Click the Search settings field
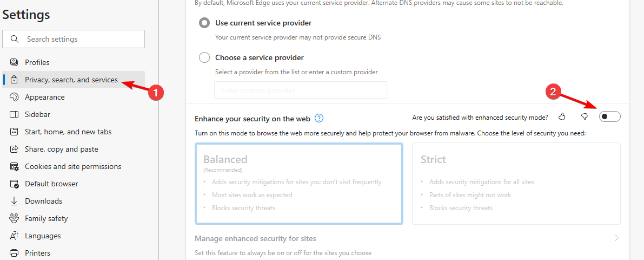Screen dimensions: 644x260 74,39
